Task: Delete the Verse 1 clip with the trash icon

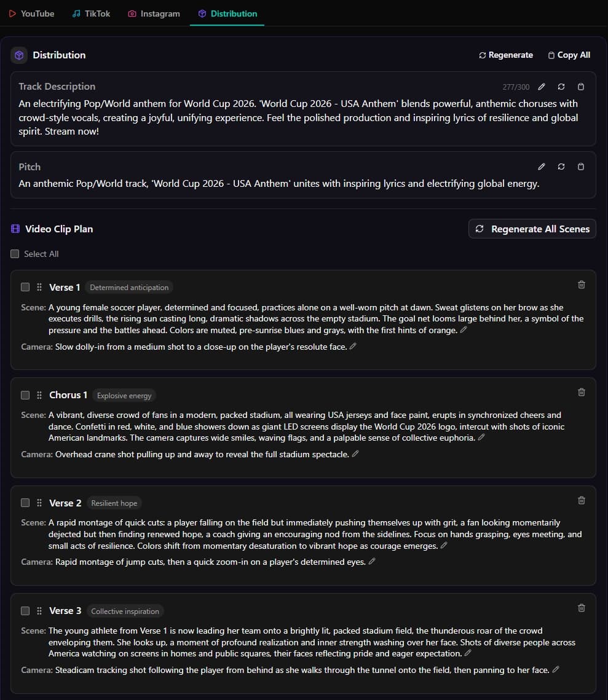Action: pyautogui.click(x=581, y=285)
